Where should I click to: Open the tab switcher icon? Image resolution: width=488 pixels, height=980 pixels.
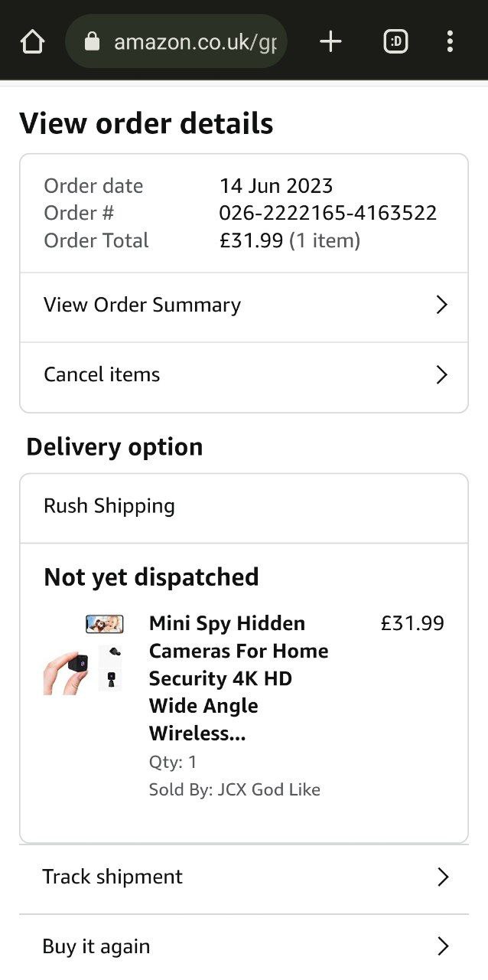click(395, 41)
